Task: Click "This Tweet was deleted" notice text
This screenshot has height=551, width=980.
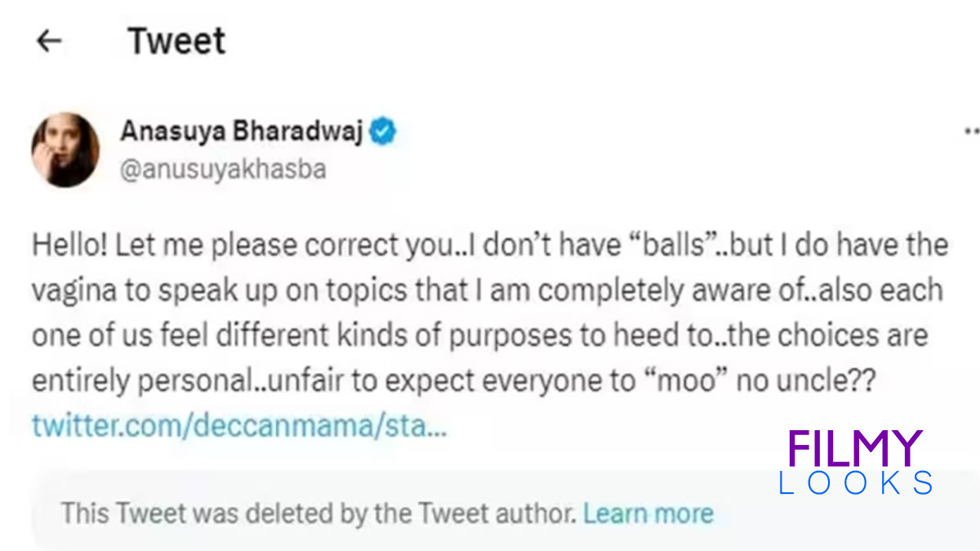Action: point(319,513)
